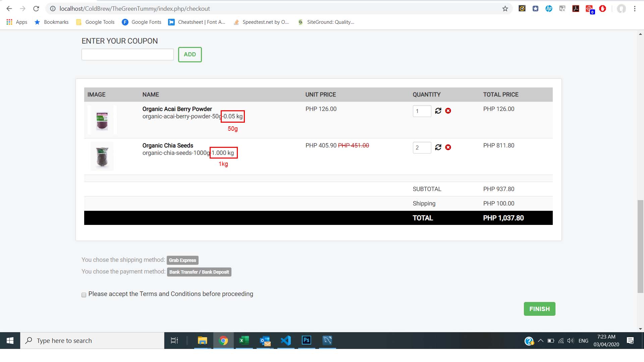644x362 pixels.
Task: Open Photoshop from the taskbar
Action: pos(307,341)
